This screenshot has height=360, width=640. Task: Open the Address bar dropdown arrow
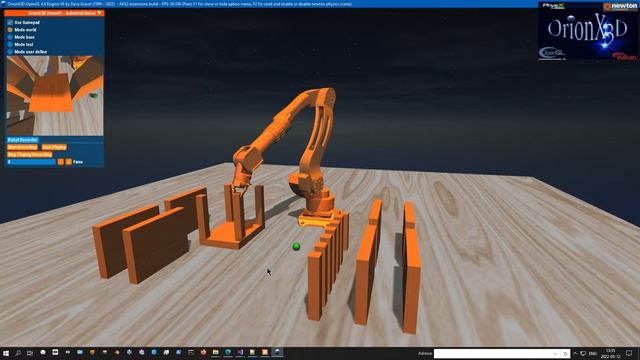(555, 353)
